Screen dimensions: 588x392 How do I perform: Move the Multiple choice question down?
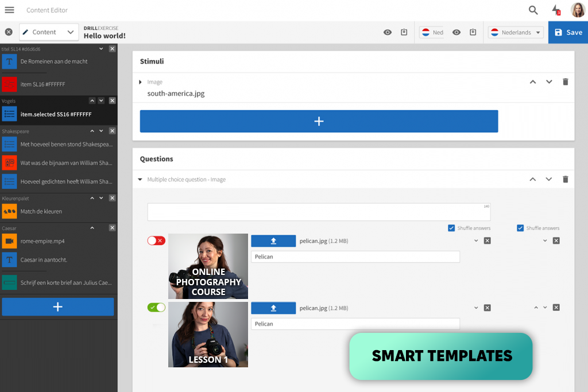coord(549,179)
